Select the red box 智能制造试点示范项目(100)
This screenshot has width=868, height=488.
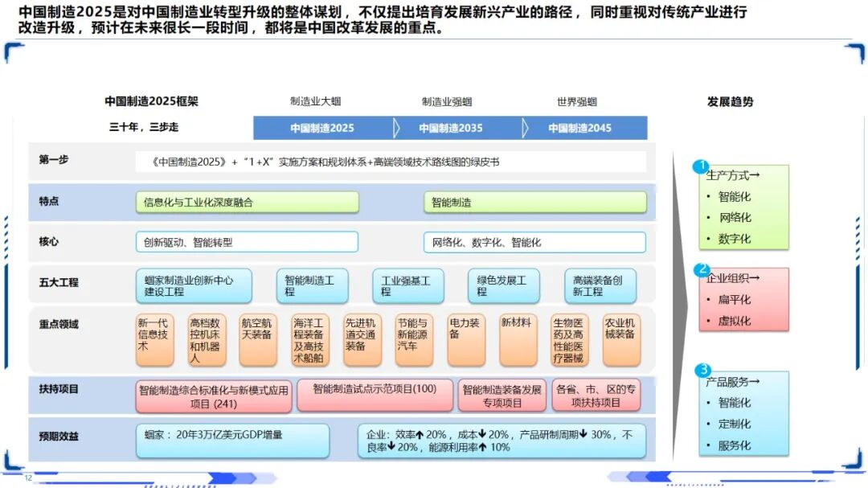[x=375, y=395]
